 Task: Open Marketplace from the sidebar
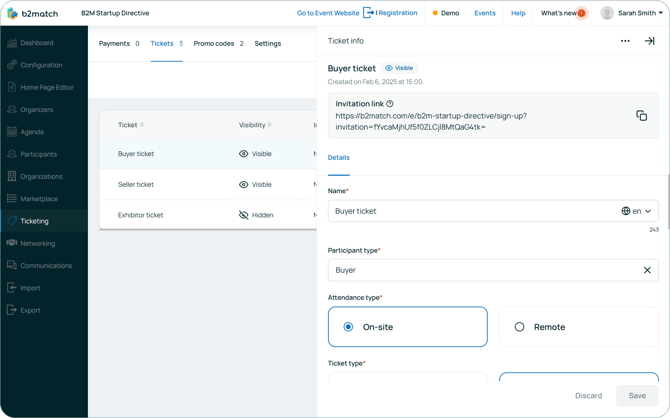(39, 199)
